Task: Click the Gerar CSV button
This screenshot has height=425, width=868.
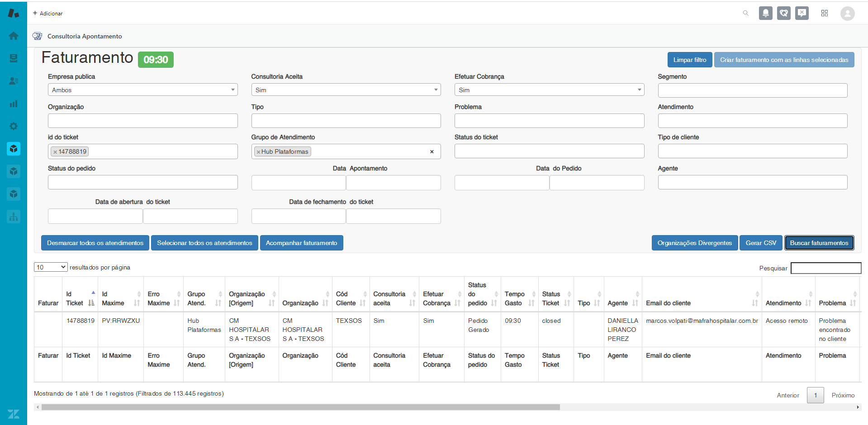Action: 761,243
